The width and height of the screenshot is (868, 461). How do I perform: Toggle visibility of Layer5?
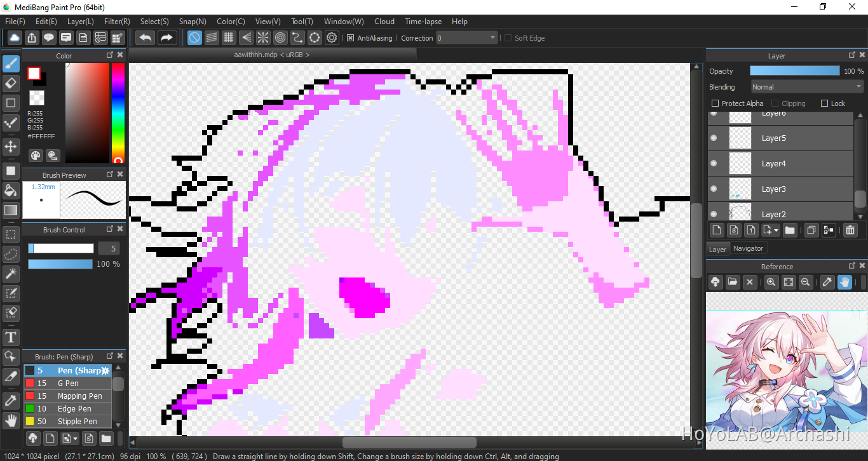(713, 138)
